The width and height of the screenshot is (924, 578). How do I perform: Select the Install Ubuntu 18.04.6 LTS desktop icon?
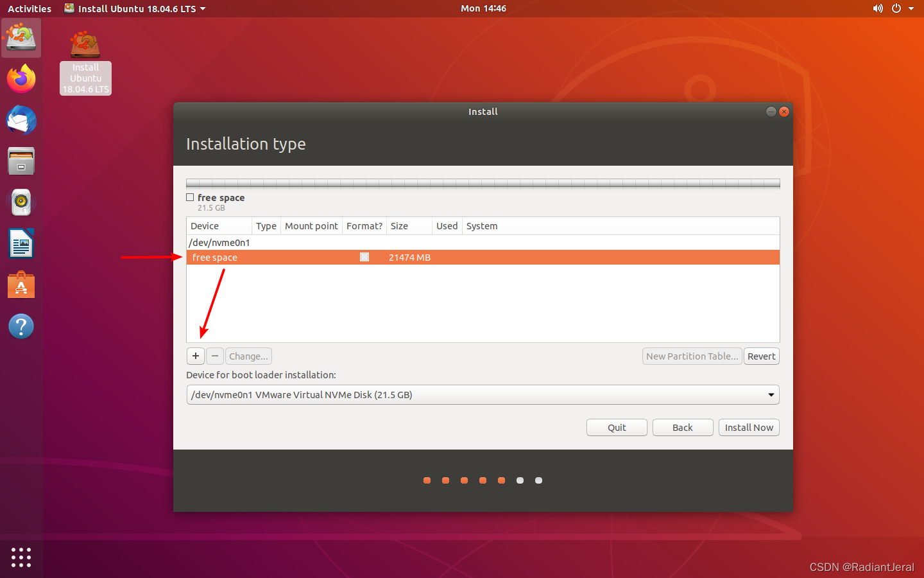(85, 63)
